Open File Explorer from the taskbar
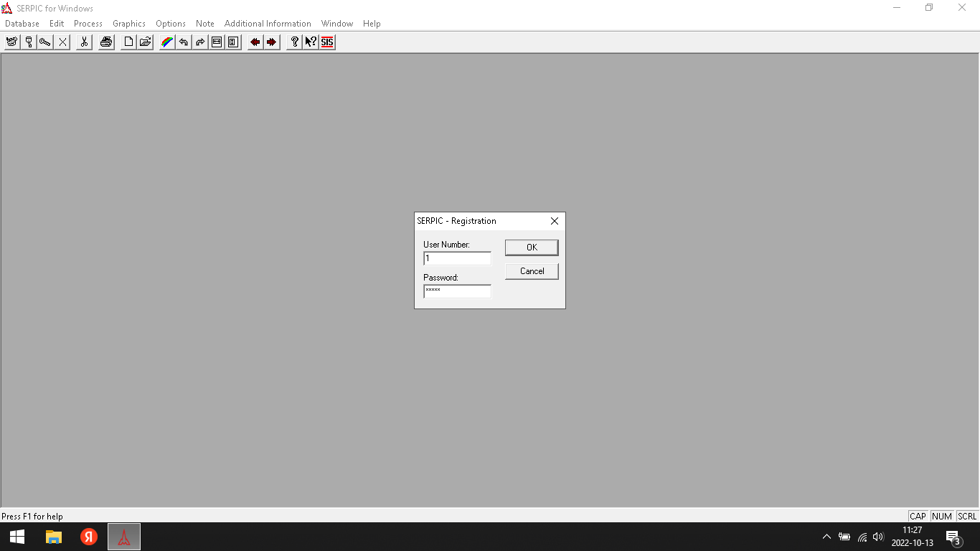The image size is (980, 551). [x=54, y=537]
